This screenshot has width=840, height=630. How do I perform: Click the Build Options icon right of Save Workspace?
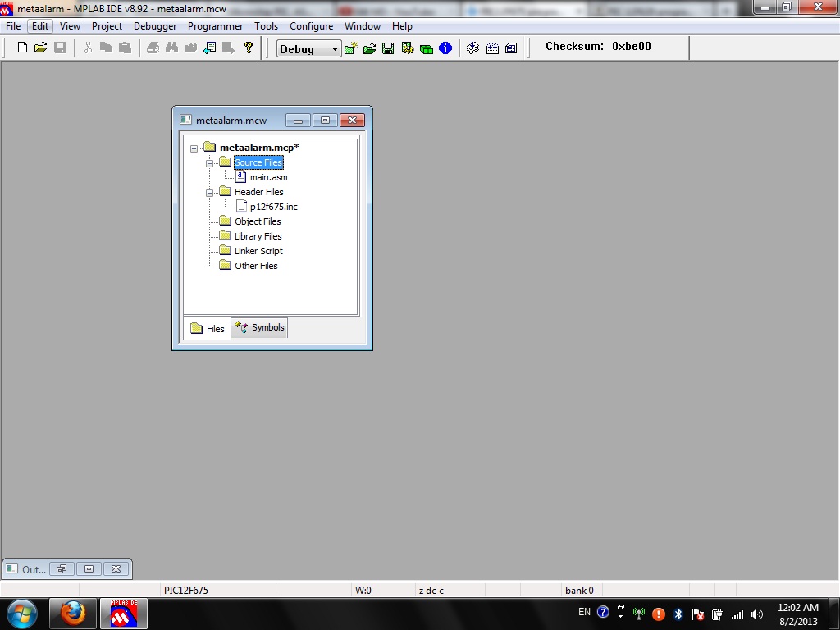pyautogui.click(x=408, y=48)
